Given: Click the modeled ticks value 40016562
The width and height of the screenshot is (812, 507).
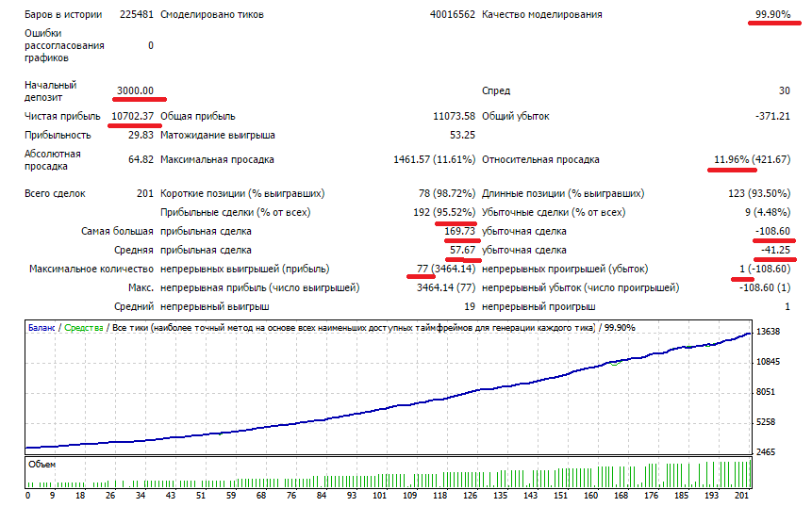Looking at the screenshot, I should pos(452,15).
